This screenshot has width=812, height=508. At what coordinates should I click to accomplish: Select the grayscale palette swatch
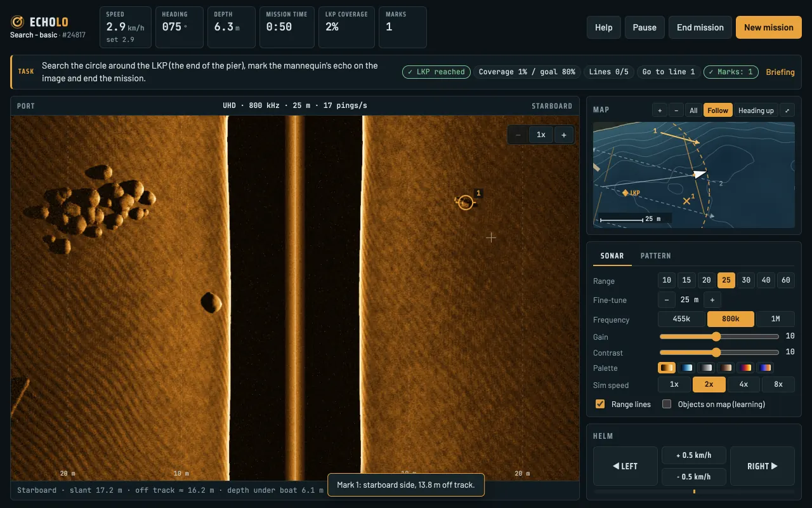705,368
